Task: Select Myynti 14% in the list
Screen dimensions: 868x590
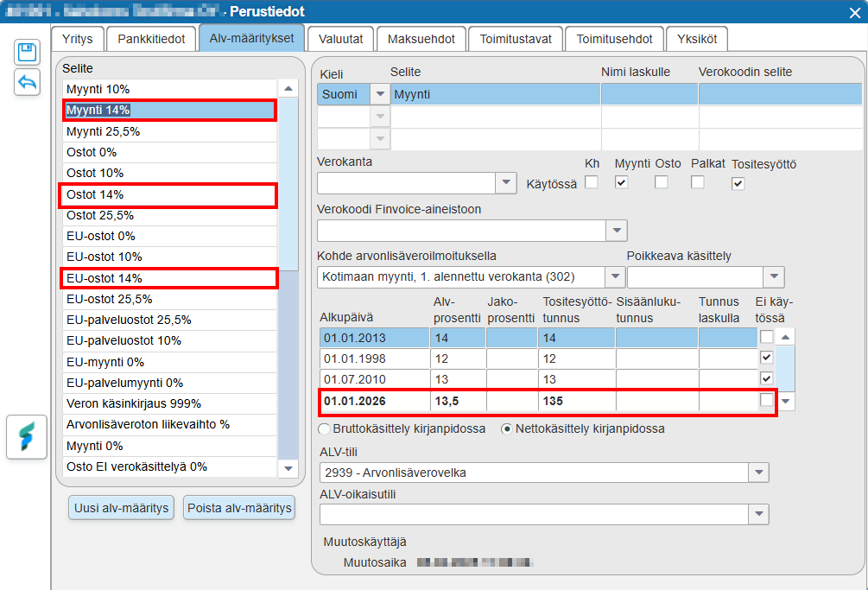Action: [x=169, y=111]
